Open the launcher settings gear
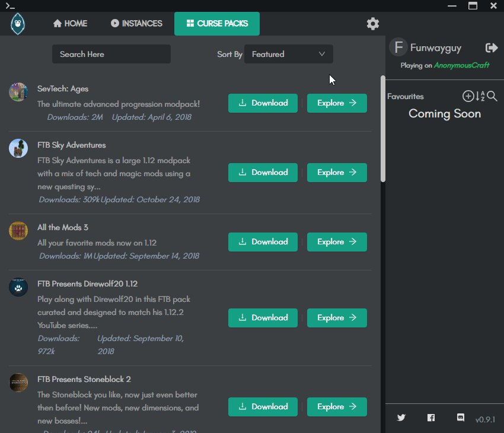Viewport: 504px width, 433px height. (x=372, y=24)
